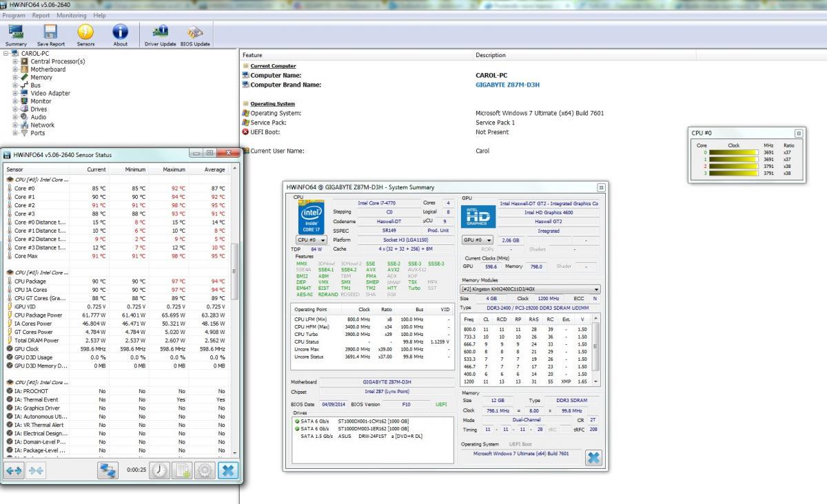Screen dimensions: 827x504
Task: Click the memory timing table scrollbar
Action: click(595, 350)
